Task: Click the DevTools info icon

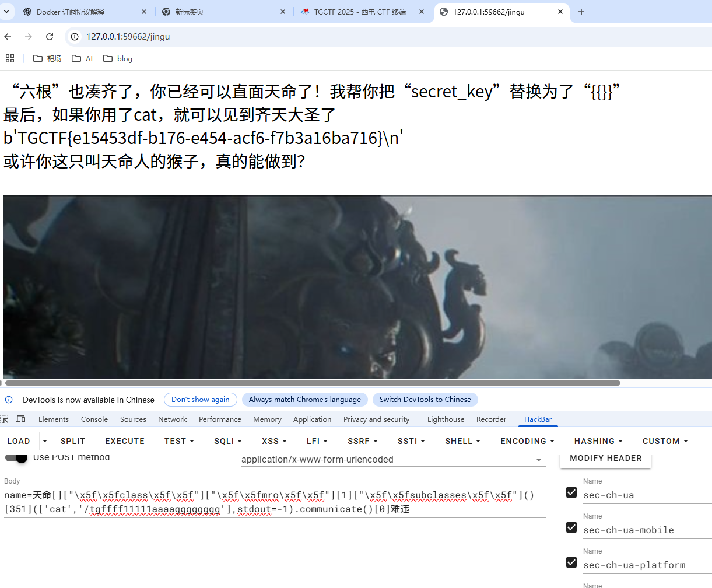Action: coord(9,400)
